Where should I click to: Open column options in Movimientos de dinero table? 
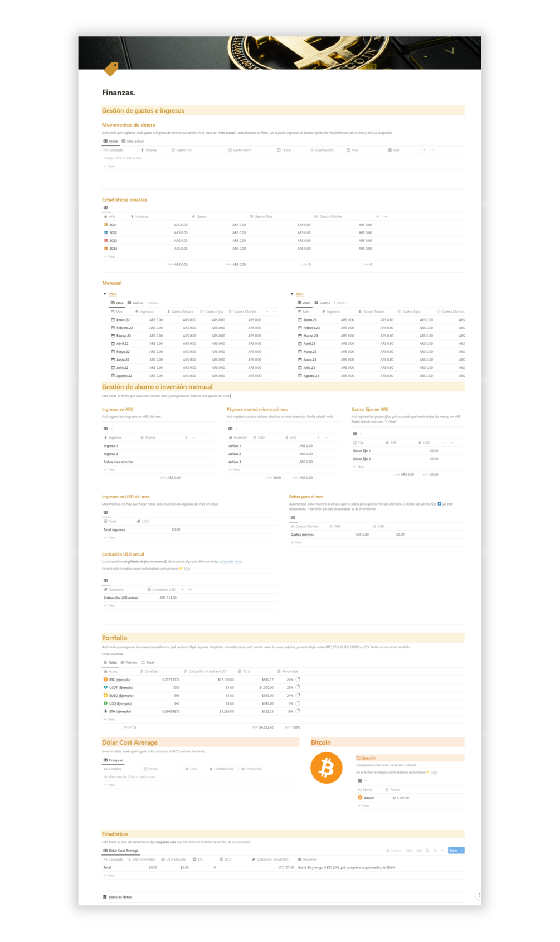(432, 150)
